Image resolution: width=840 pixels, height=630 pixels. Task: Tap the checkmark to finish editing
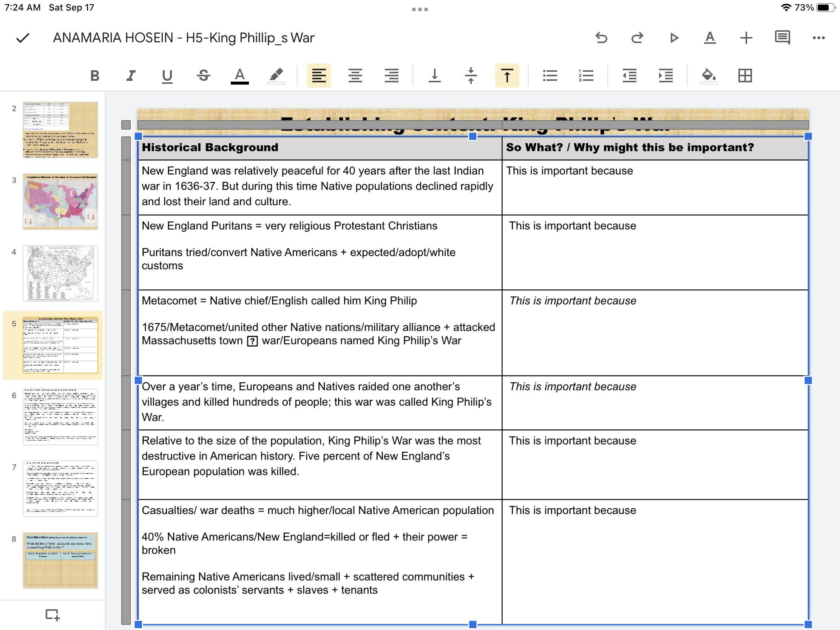23,38
